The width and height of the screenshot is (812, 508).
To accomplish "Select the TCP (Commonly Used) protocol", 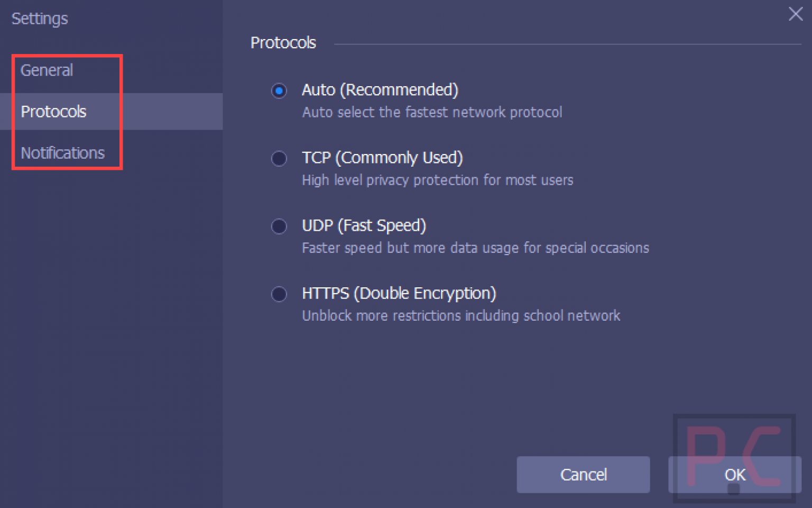I will coord(279,159).
